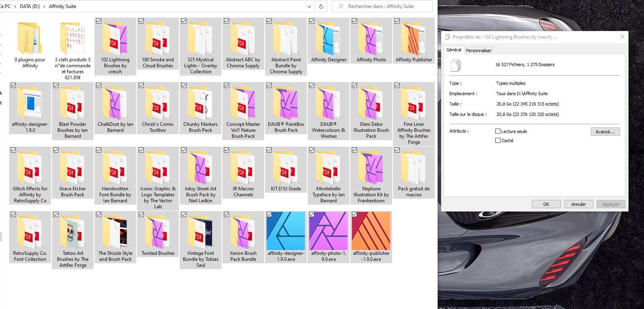Image resolution: width=644 pixels, height=309 pixels.
Task: Select the affinity-designer-1.9.0 folder icon
Action: (x=30, y=103)
